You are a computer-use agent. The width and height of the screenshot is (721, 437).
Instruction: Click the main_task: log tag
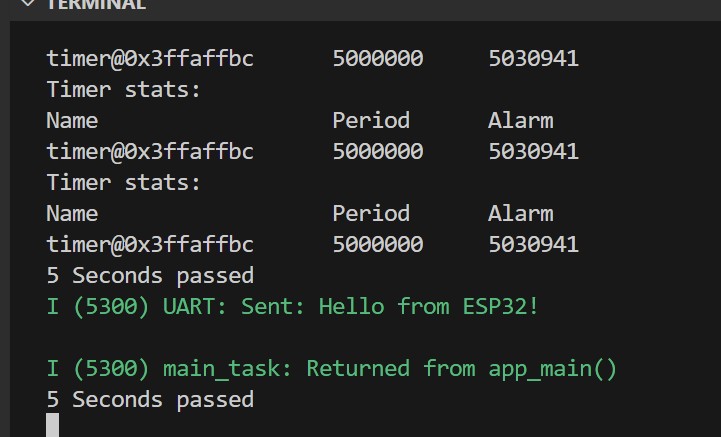point(228,368)
